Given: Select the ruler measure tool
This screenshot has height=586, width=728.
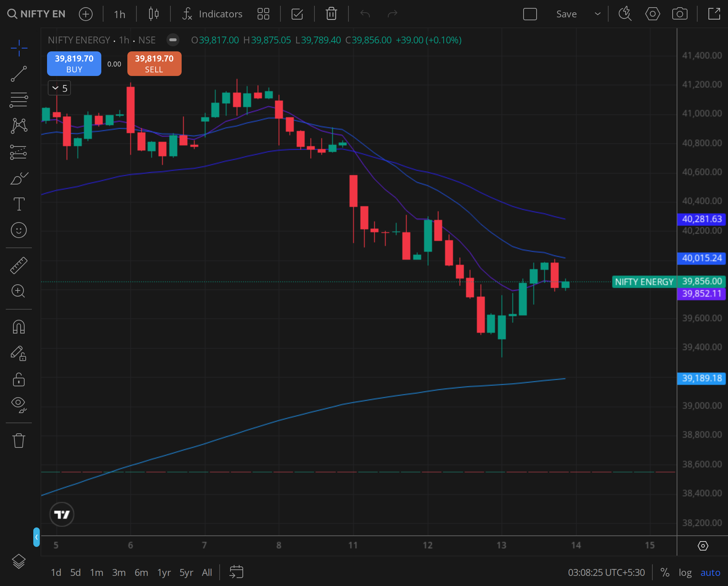Looking at the screenshot, I should pyautogui.click(x=19, y=265).
